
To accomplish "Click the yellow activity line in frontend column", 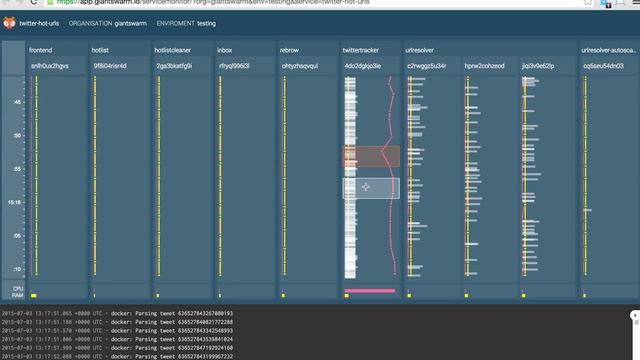I will point(36,176).
